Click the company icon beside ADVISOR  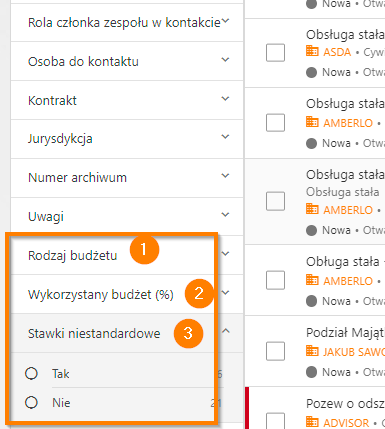pos(312,422)
